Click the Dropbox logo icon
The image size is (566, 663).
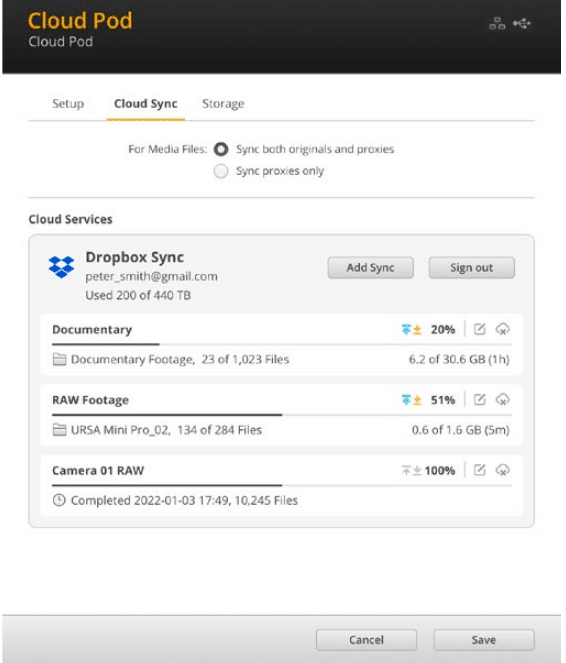click(62, 267)
